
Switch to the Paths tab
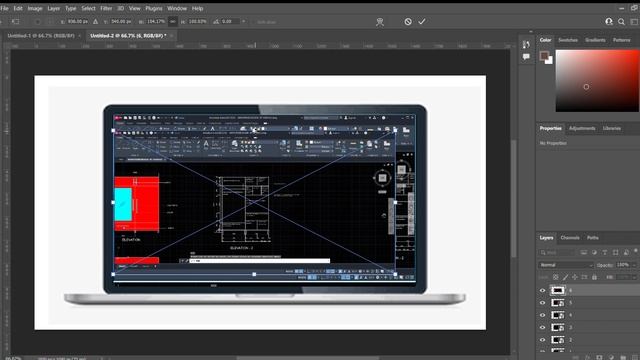pyautogui.click(x=593, y=238)
